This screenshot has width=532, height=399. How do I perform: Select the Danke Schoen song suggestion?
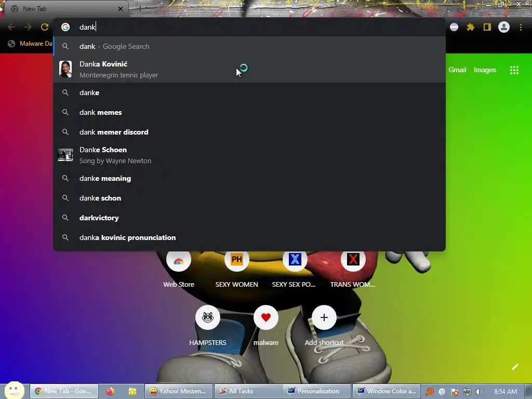249,155
